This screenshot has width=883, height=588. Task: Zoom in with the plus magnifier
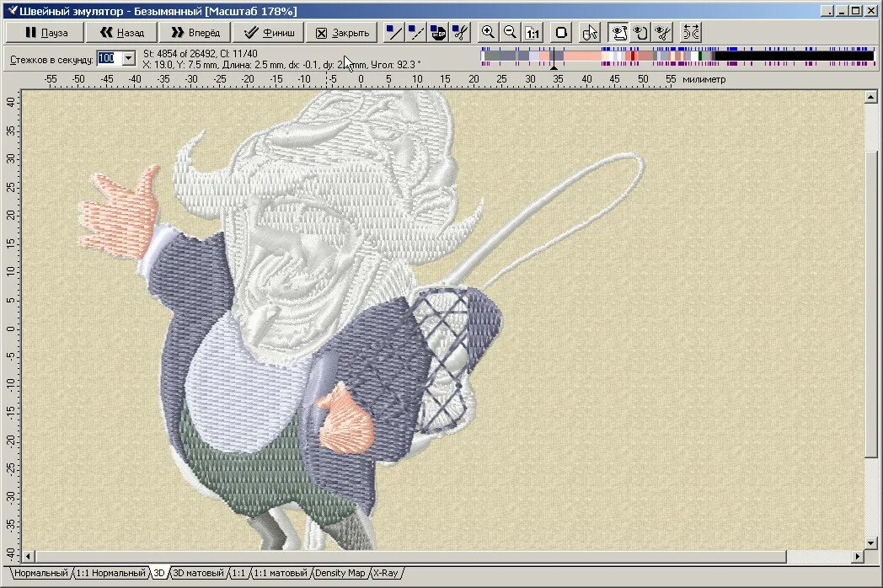point(488,33)
